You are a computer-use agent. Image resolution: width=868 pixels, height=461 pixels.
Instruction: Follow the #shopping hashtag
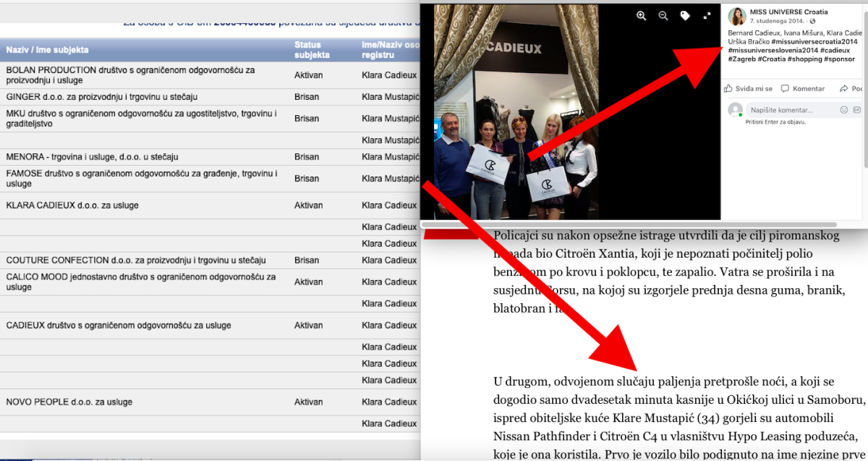(806, 59)
